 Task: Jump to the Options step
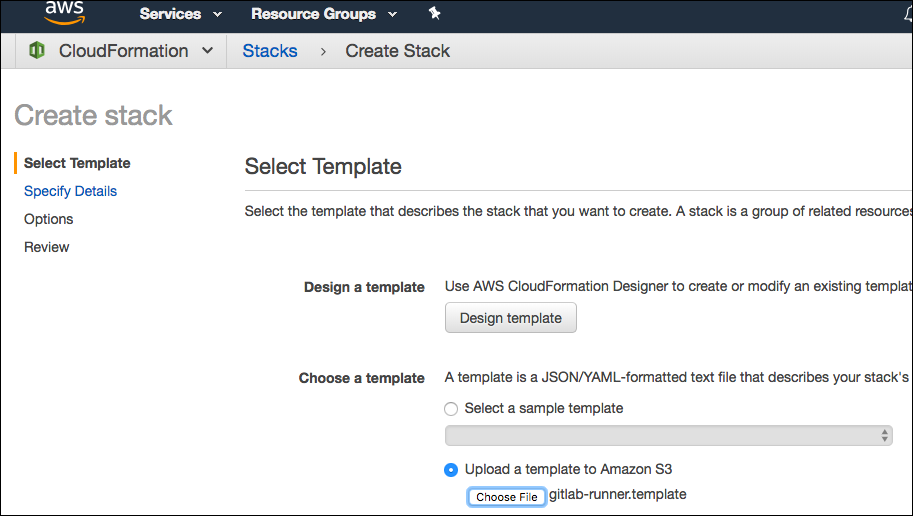click(x=49, y=219)
